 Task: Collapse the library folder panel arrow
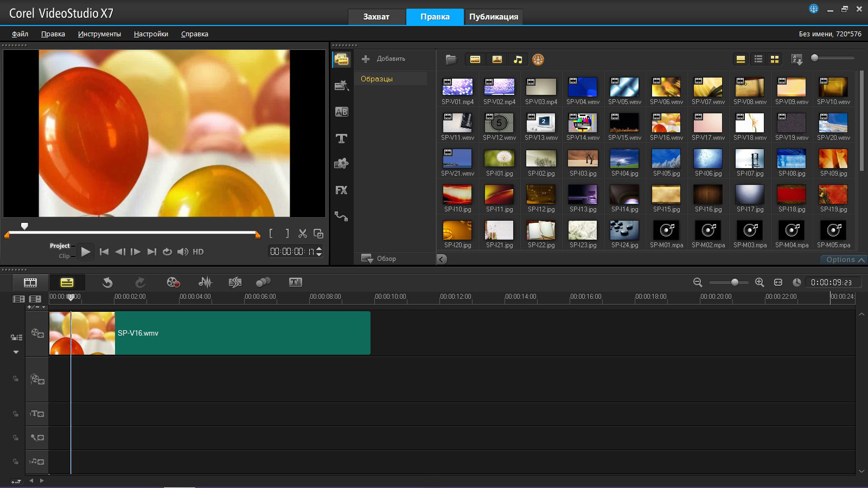tap(442, 259)
